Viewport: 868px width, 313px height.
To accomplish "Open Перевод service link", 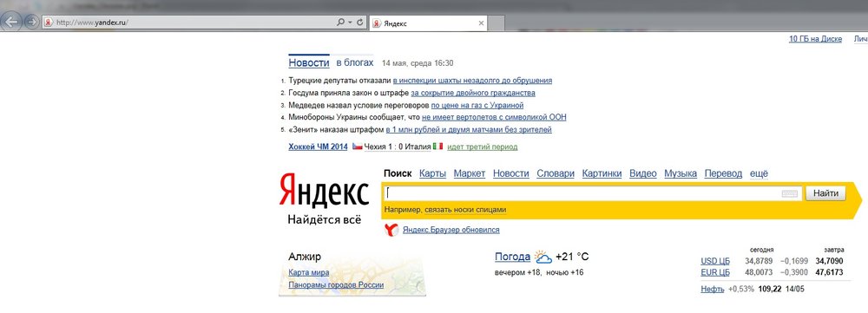I will point(723,173).
